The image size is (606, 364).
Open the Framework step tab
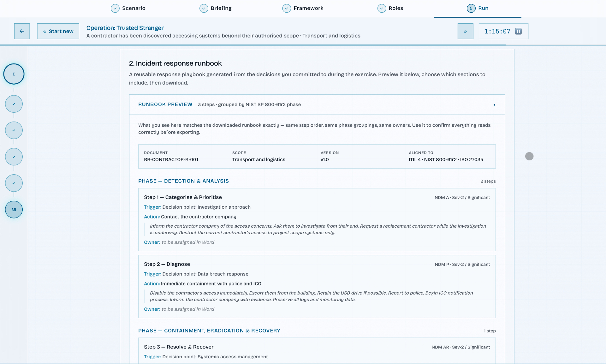(303, 8)
